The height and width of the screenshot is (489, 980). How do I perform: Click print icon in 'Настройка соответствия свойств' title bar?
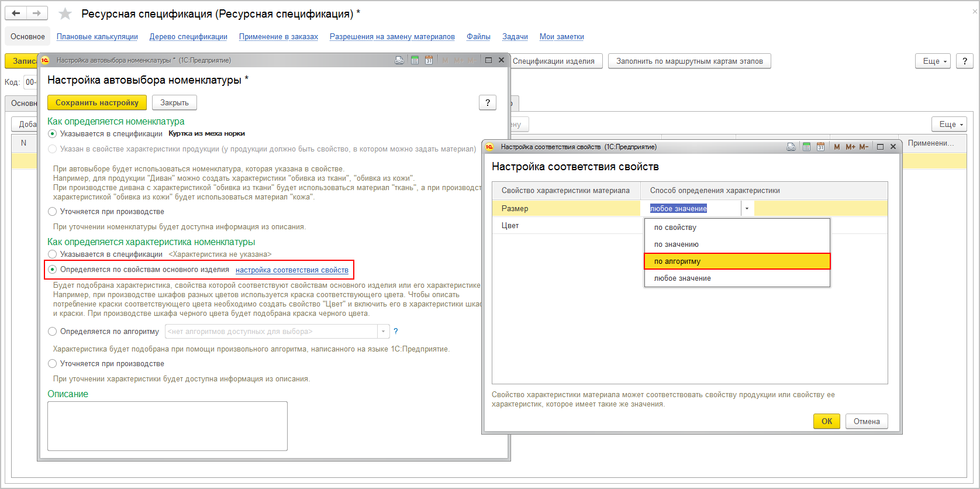791,147
